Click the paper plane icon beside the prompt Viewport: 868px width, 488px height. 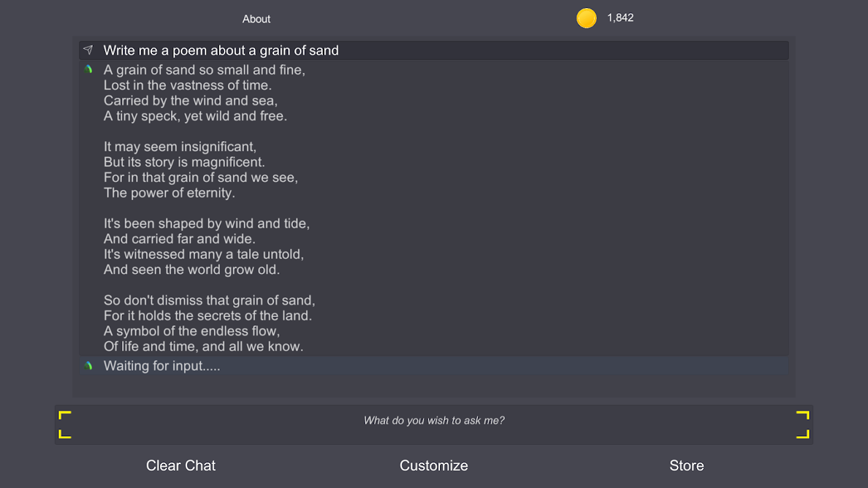tap(89, 50)
